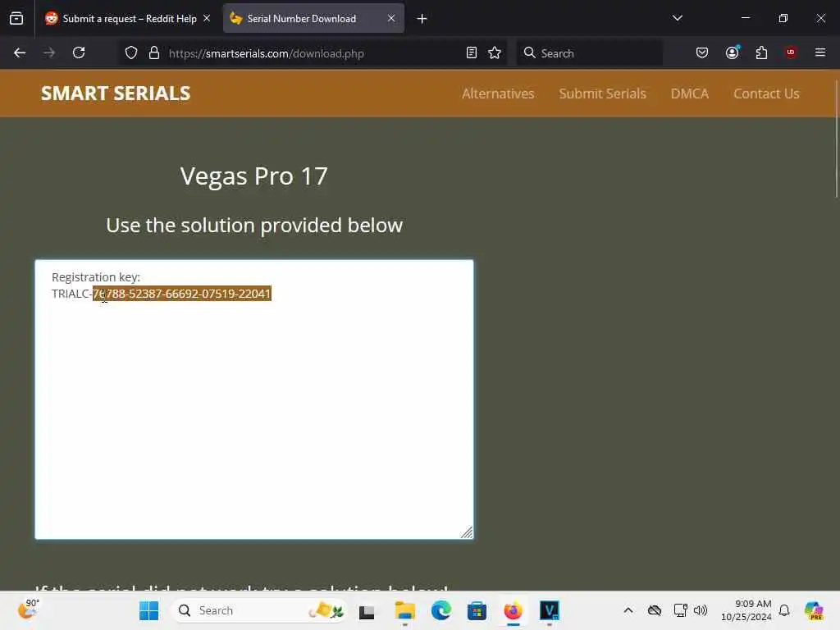840x630 pixels.
Task: Open the Firefox account icon
Action: (732, 52)
